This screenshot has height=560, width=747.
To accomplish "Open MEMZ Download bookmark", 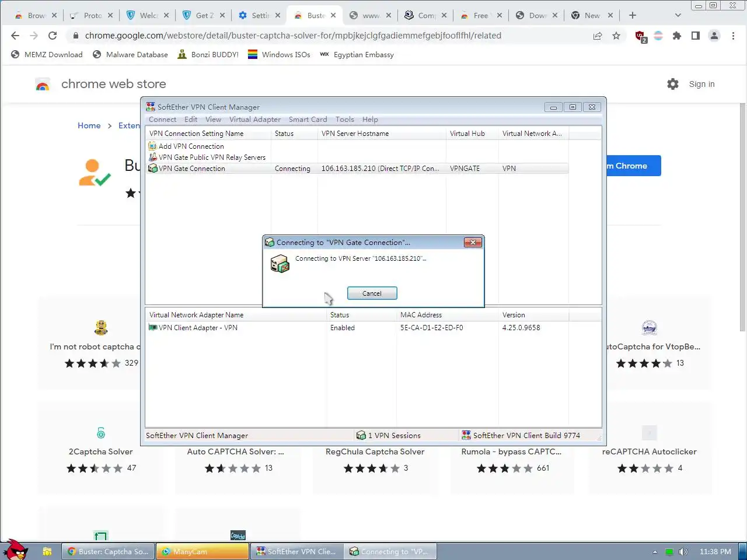I will click(47, 55).
